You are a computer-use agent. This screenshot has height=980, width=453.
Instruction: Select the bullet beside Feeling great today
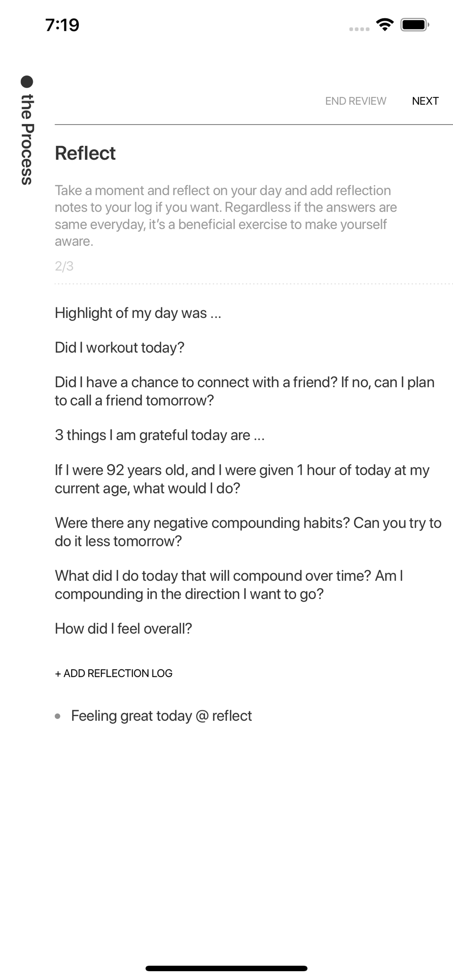(58, 716)
